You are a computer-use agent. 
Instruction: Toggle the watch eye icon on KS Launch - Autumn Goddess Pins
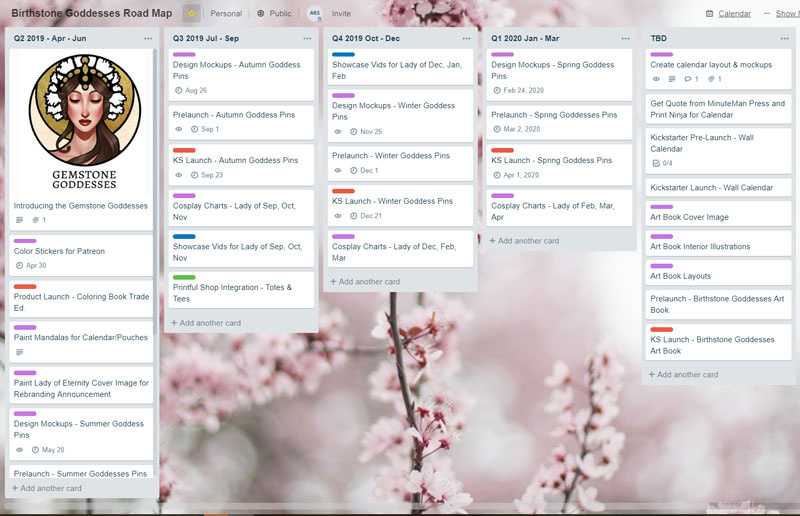pos(179,175)
